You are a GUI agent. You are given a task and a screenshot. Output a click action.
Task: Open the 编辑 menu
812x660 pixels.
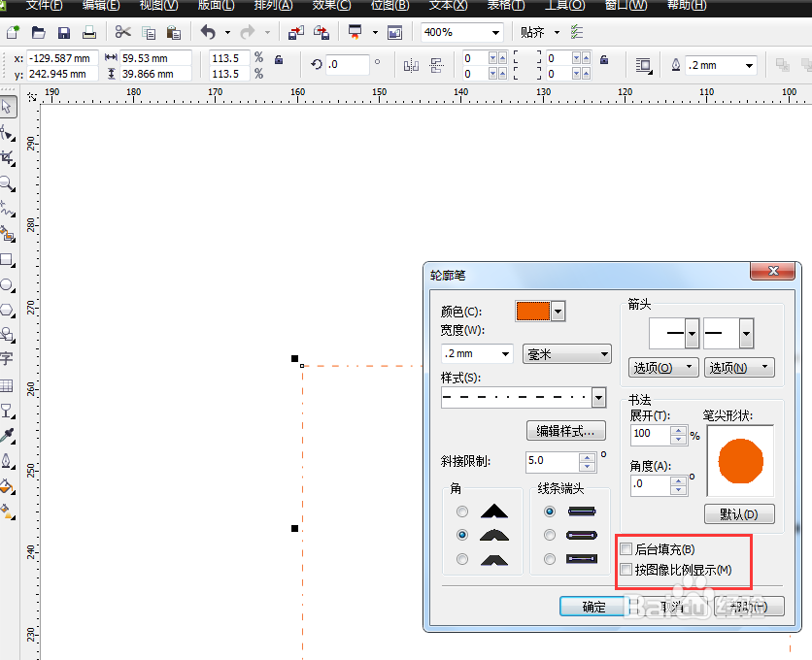pos(101,5)
